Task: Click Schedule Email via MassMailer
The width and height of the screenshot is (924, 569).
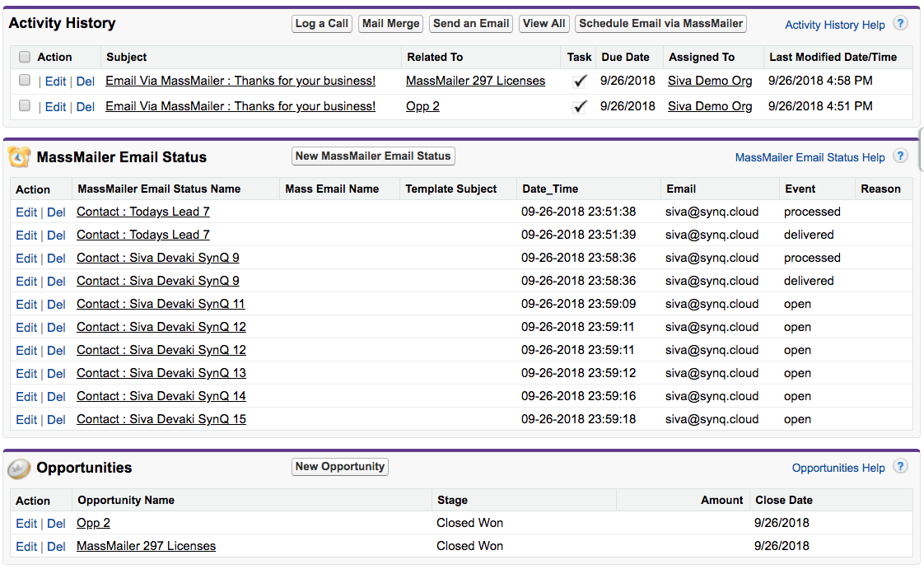Action: 660,24
